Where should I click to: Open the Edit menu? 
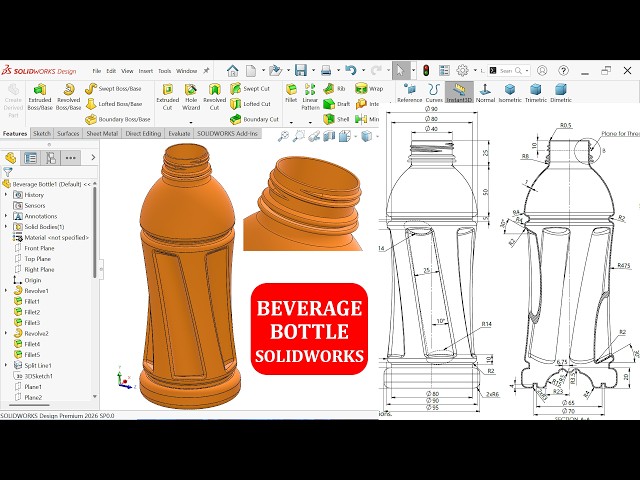click(111, 71)
